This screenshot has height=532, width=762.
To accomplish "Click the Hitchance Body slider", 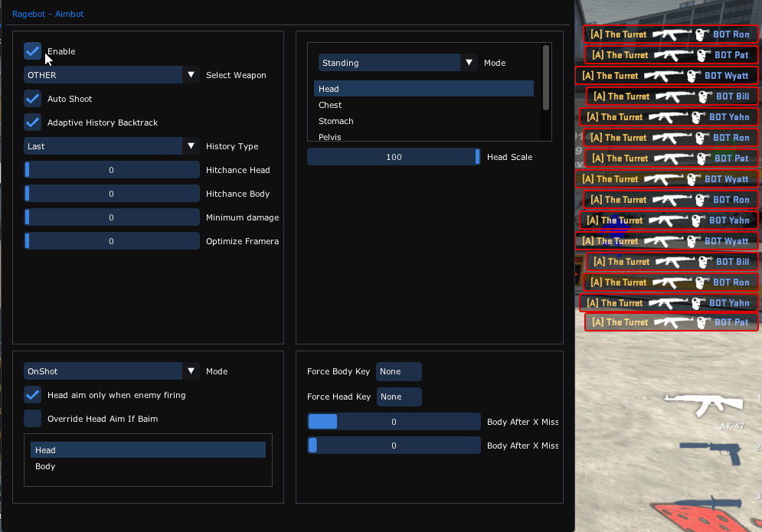I will 111,194.
